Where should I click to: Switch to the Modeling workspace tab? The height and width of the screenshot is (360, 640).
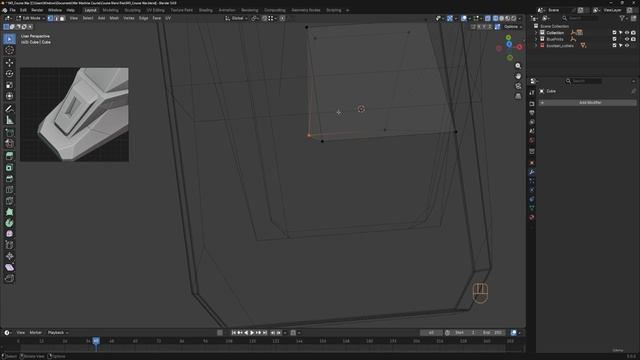[x=110, y=10]
